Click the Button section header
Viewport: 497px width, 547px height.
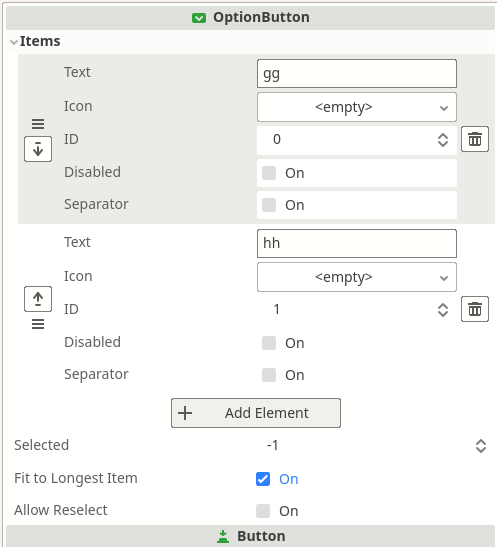[x=250, y=536]
